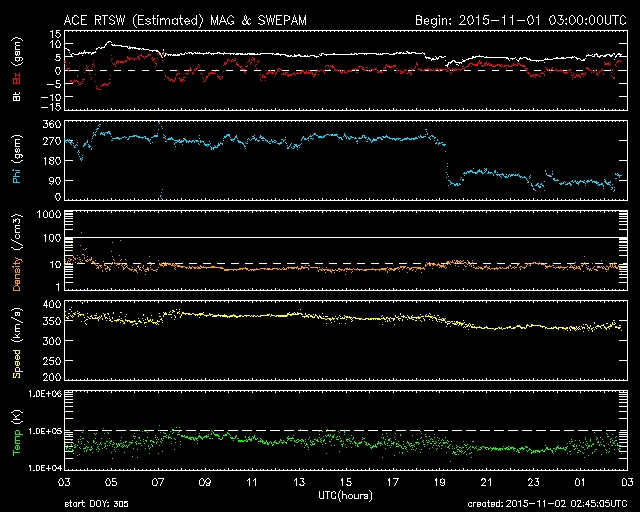The height and width of the screenshot is (512, 640).
Task: Click the 360 tick on Phi axis
Action: pyautogui.click(x=50, y=124)
